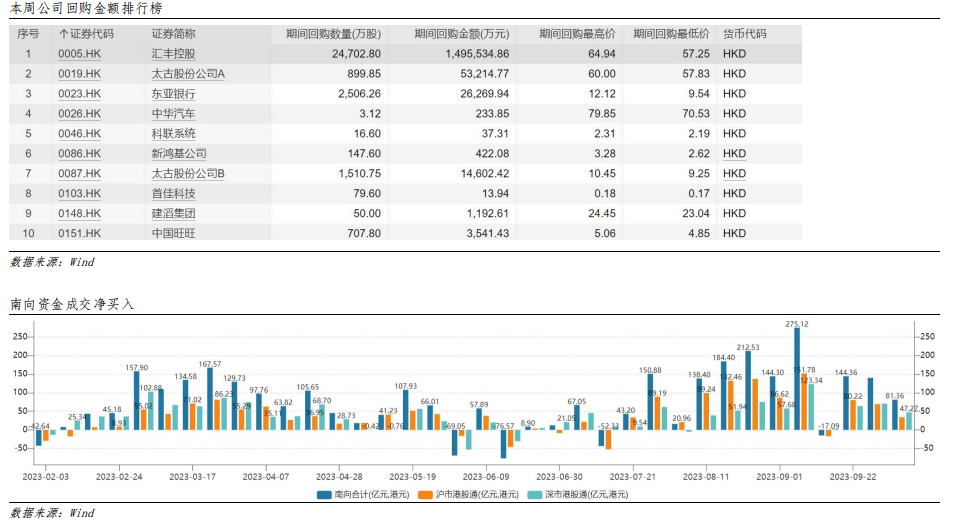Click the 中华汽车 security name
This screenshot has width=962, height=530.
pos(174,113)
